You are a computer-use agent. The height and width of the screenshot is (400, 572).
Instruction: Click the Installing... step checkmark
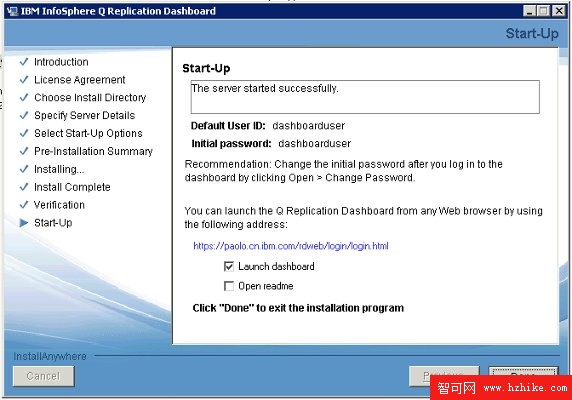(24, 169)
